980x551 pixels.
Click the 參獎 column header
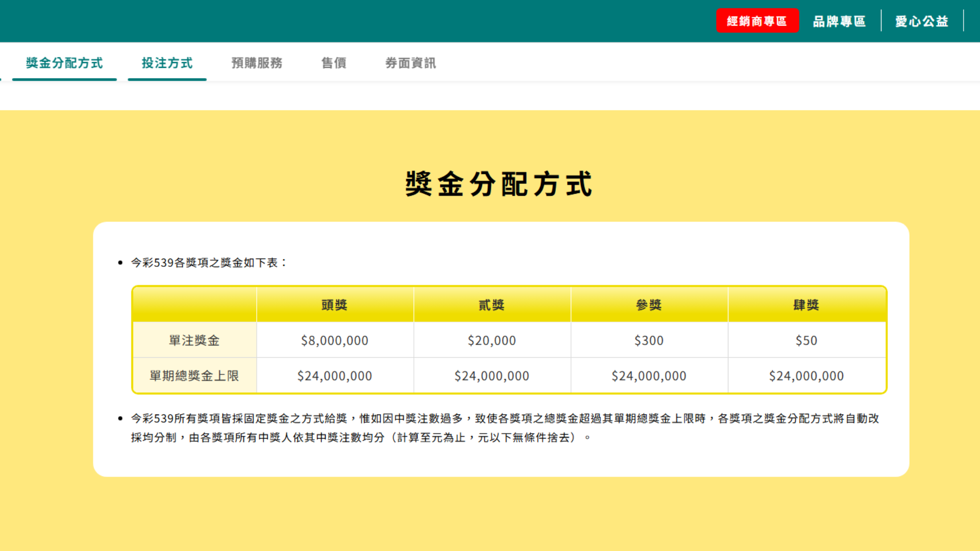coord(649,305)
